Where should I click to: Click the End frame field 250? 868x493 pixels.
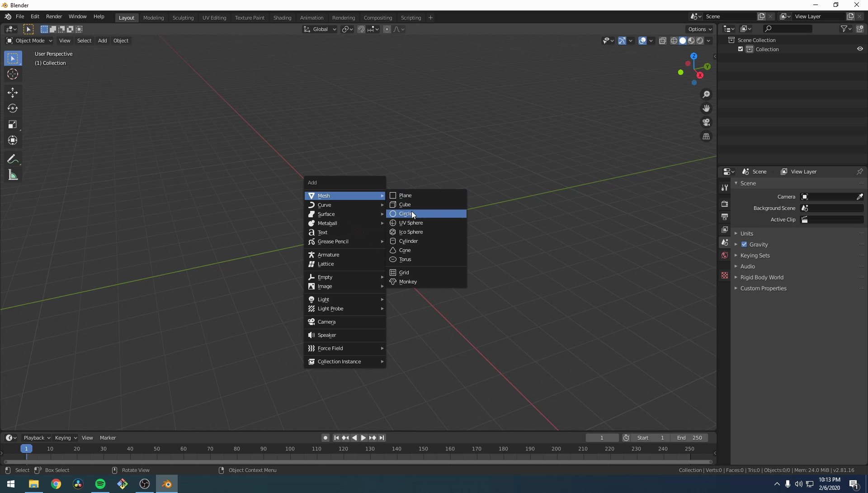689,438
